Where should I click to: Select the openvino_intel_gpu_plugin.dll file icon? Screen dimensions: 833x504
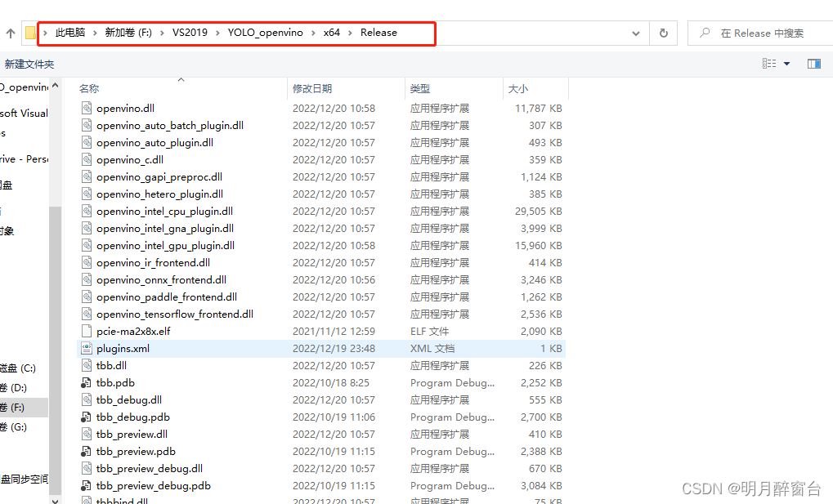(87, 245)
